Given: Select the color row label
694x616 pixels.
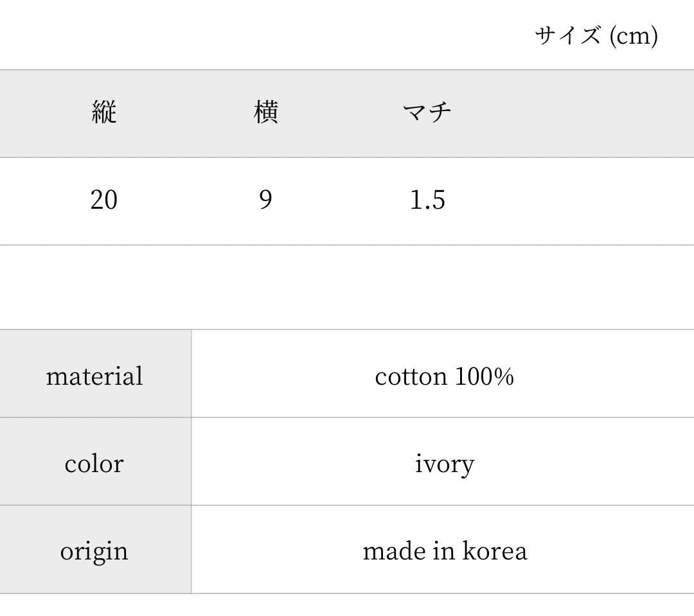Looking at the screenshot, I should tap(94, 464).
